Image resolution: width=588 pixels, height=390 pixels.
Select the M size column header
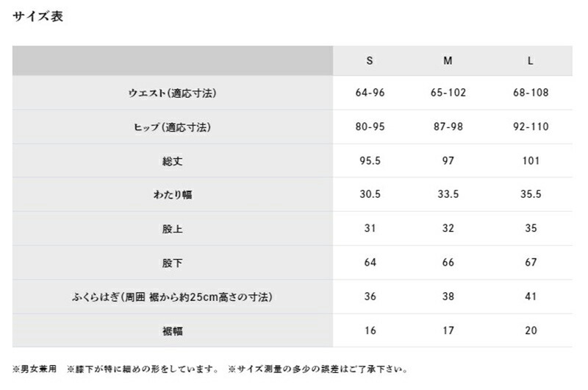(448, 60)
